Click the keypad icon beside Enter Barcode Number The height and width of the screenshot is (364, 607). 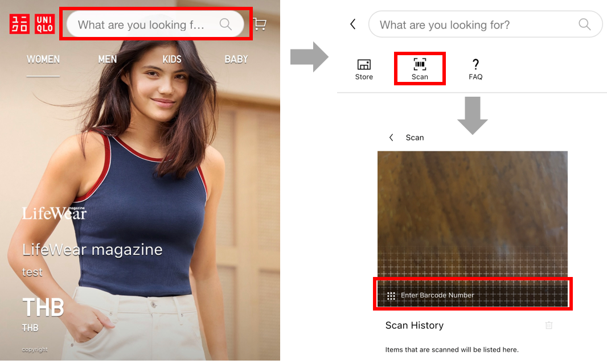[x=391, y=296]
